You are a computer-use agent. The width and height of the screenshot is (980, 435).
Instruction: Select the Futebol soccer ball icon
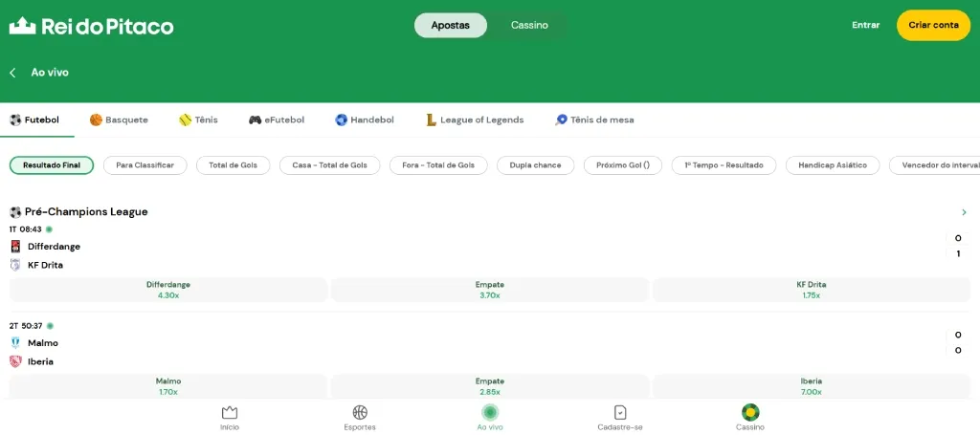[x=15, y=120]
